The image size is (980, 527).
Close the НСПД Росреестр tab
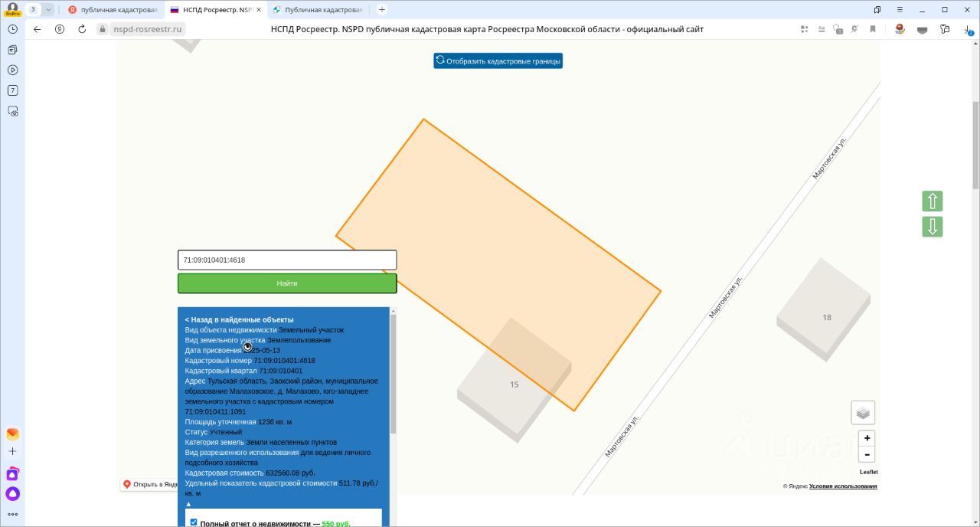tap(257, 10)
